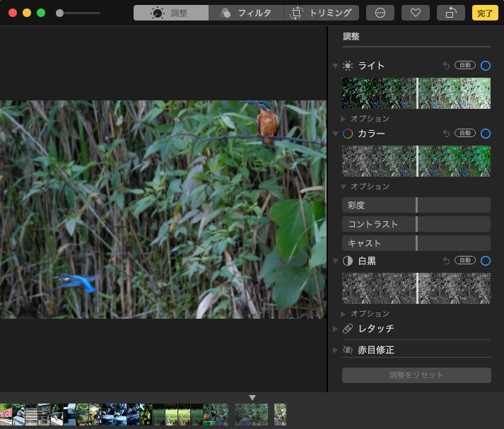Switch to the フィルタ tab
This screenshot has width=504, height=429.
246,13
